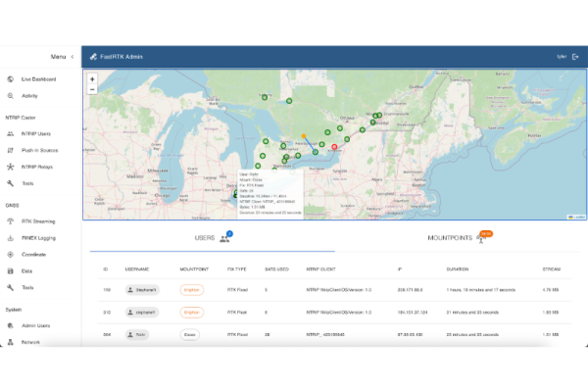Switch to the MOUNTPOINTS tab
The image size is (588, 392).
pyautogui.click(x=458, y=238)
